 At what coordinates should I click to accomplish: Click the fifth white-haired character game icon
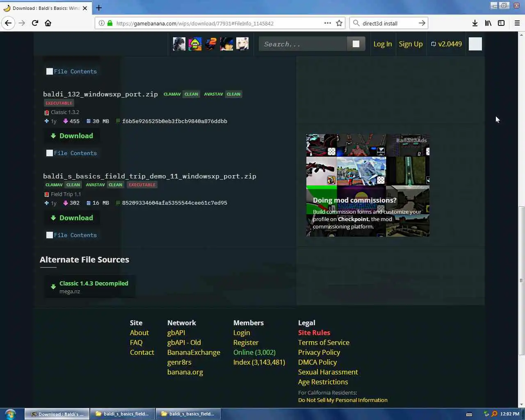pyautogui.click(x=242, y=44)
